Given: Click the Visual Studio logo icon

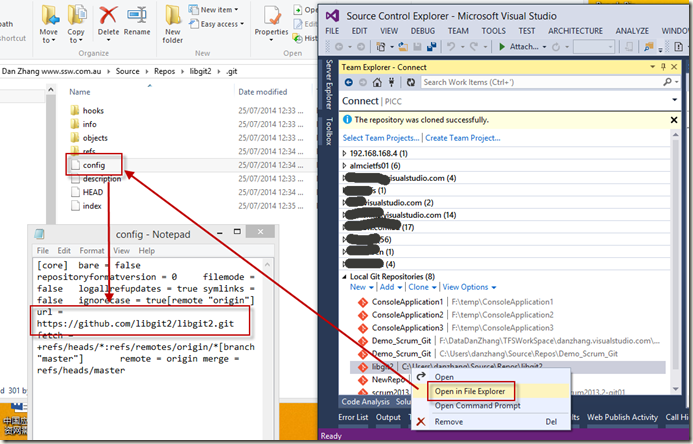Looking at the screenshot, I should (x=332, y=16).
